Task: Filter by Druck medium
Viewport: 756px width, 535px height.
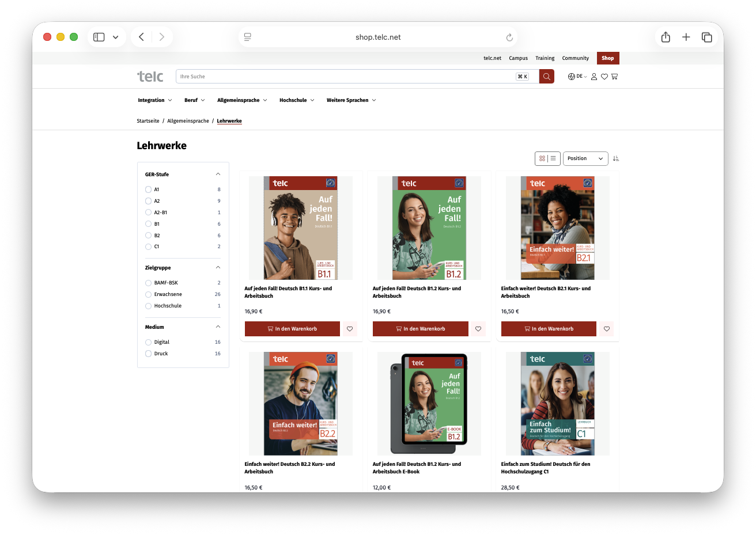Action: coord(148,354)
